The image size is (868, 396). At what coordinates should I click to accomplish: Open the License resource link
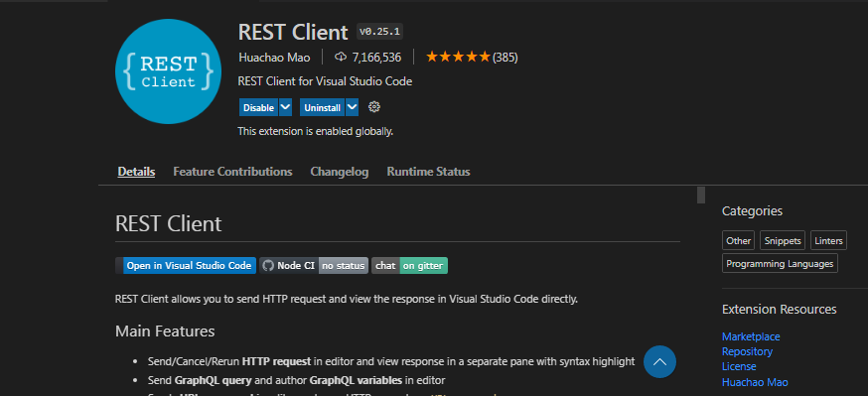(x=739, y=366)
